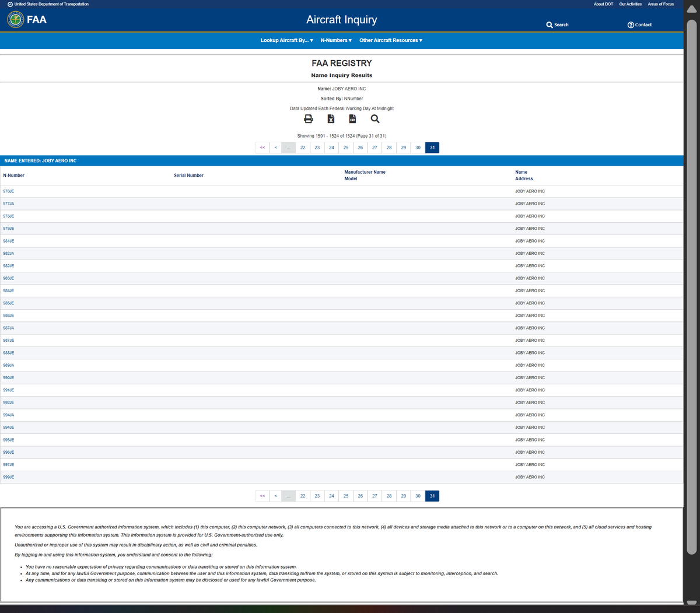Open N-Number 995JE record
Image resolution: width=700 pixels, height=613 pixels.
click(x=8, y=440)
